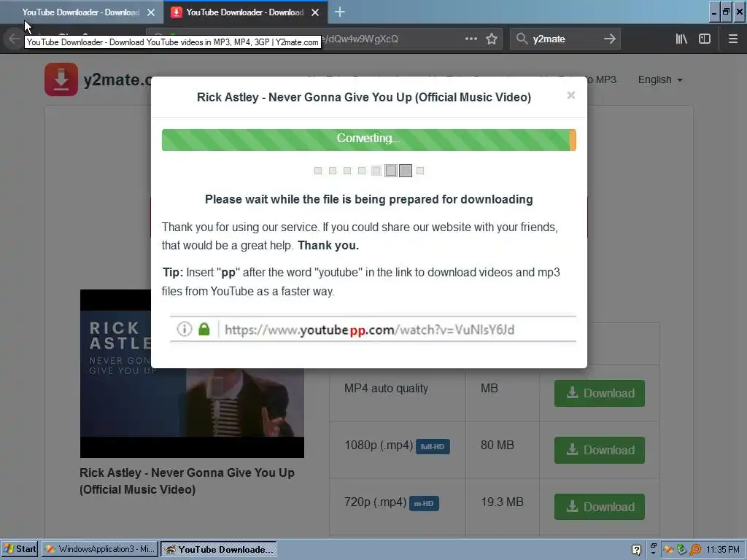Switch to WindowsApplication3 taskbar item
This screenshot has height=560, width=747.
pos(99,549)
